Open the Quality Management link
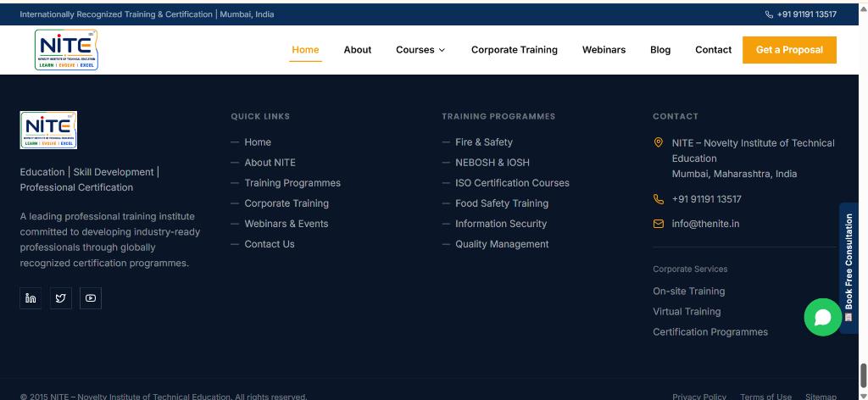The image size is (868, 400). click(x=502, y=245)
